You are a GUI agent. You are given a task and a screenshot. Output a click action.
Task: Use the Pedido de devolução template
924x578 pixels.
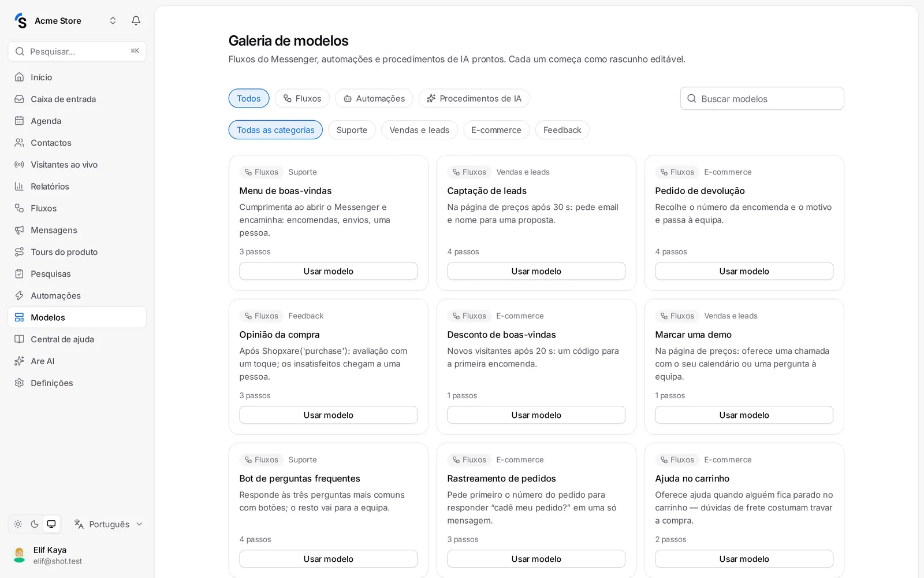pyautogui.click(x=744, y=271)
